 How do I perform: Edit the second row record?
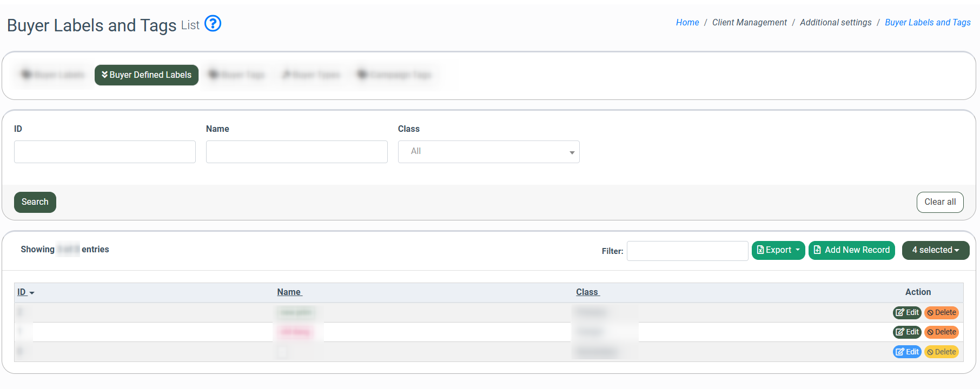click(x=906, y=332)
